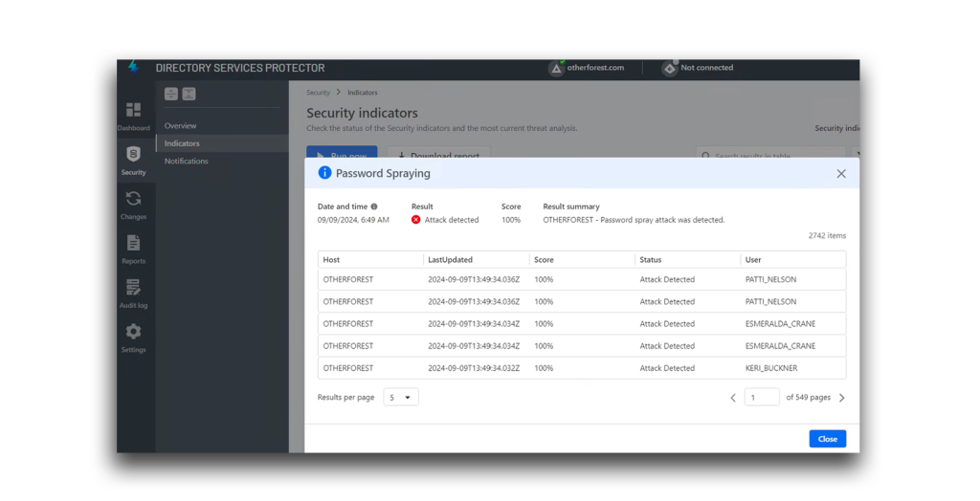
Task: Click OTHERFOREST host in the KERI_BUCKNER row
Action: (x=348, y=368)
